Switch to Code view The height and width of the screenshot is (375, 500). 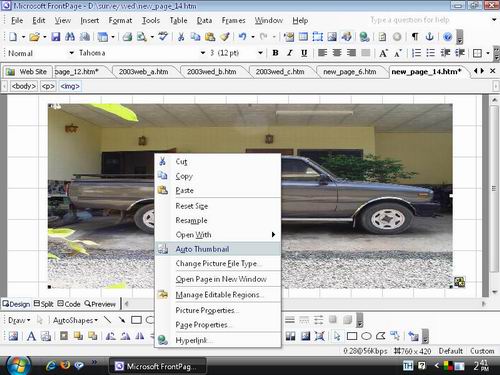coord(69,304)
